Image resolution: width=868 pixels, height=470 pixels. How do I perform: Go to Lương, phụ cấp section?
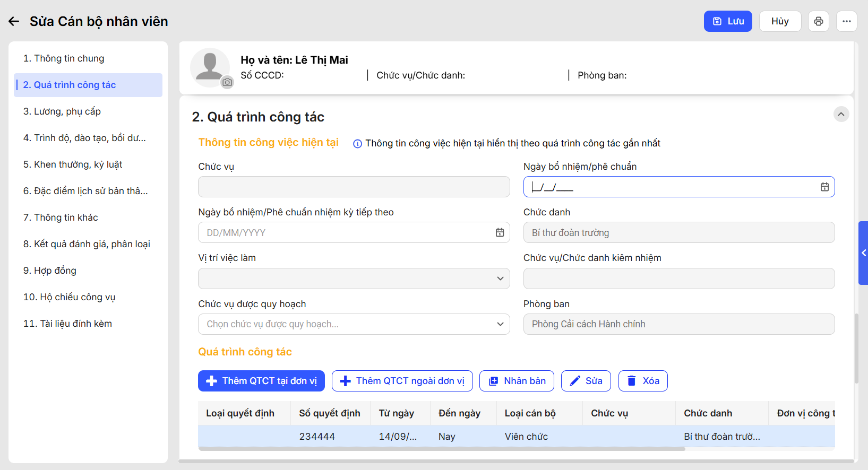62,111
